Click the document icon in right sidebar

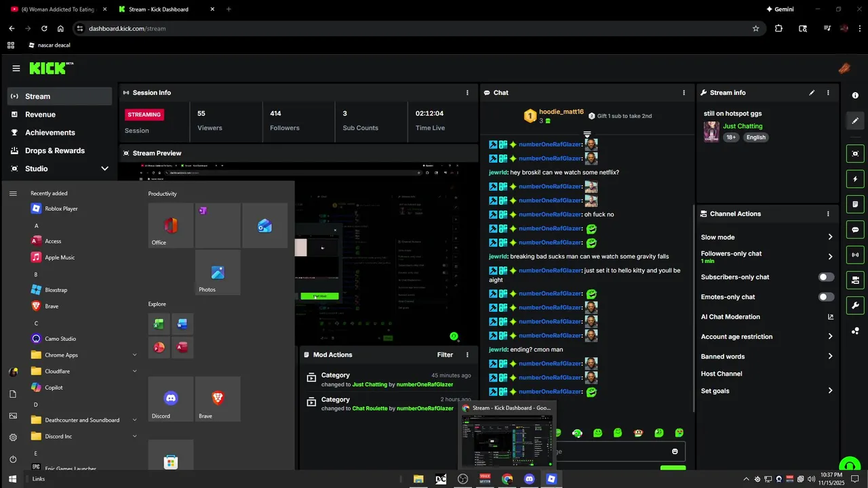pos(855,205)
